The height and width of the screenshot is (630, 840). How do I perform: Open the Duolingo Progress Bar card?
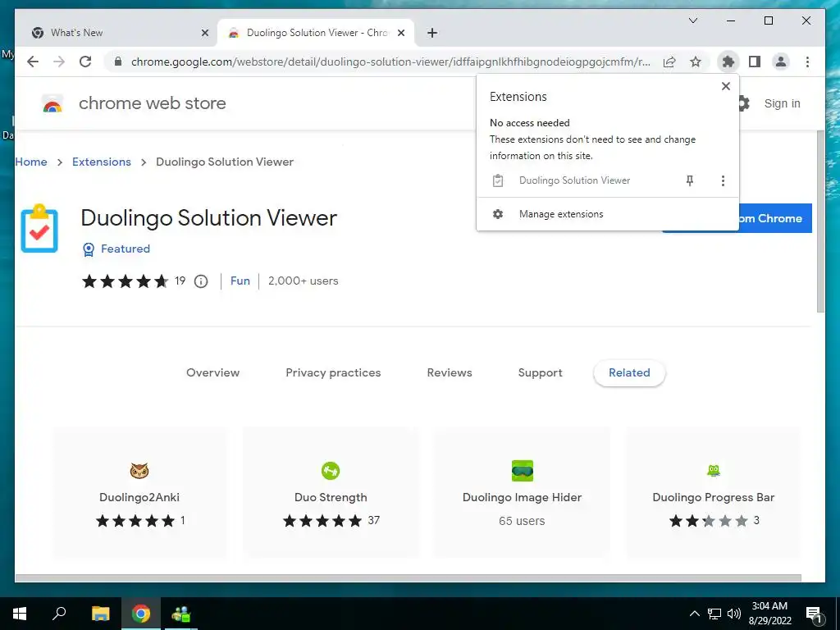coord(713,493)
